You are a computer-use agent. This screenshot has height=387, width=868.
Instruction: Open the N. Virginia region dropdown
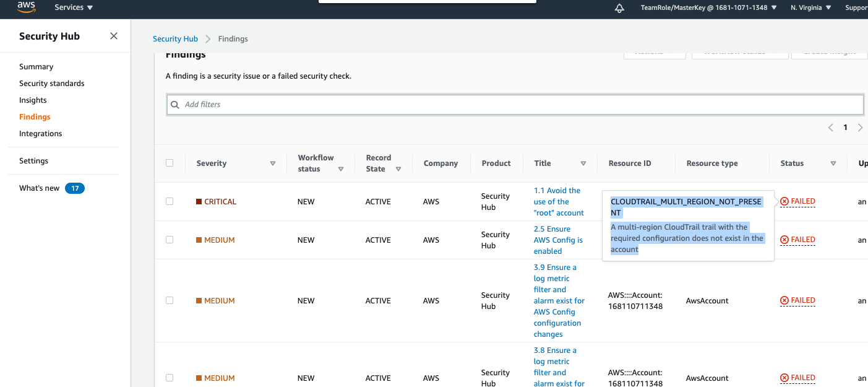pos(811,8)
